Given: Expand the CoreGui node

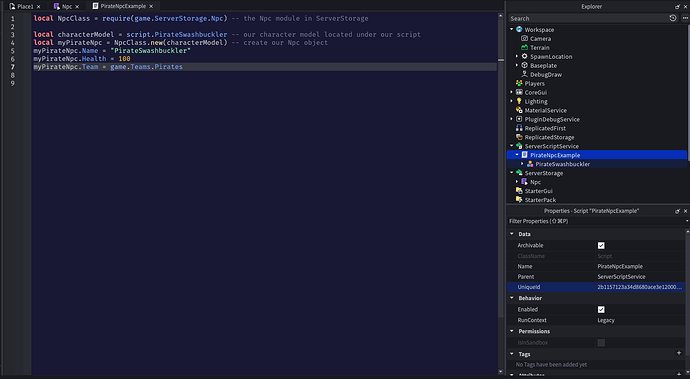Looking at the screenshot, I should pyautogui.click(x=512, y=92).
